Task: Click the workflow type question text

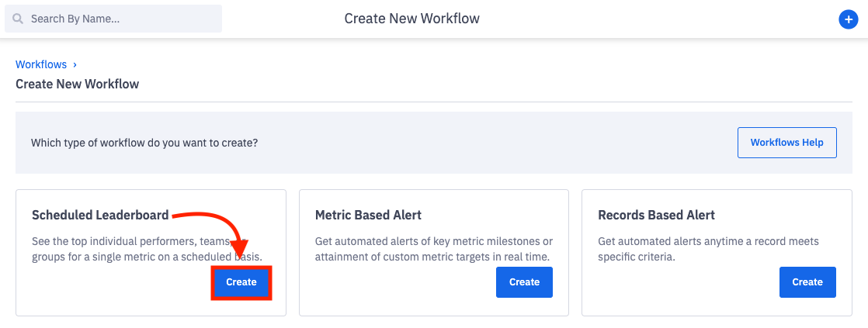Action: pos(144,143)
